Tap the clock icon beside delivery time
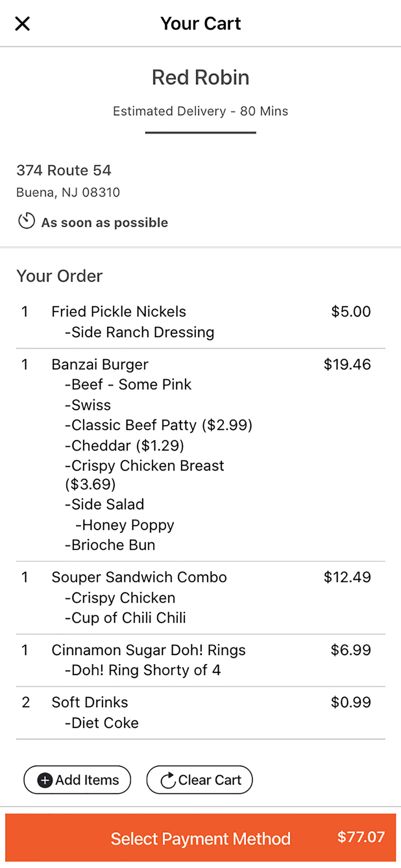The height and width of the screenshot is (868, 401). (26, 221)
